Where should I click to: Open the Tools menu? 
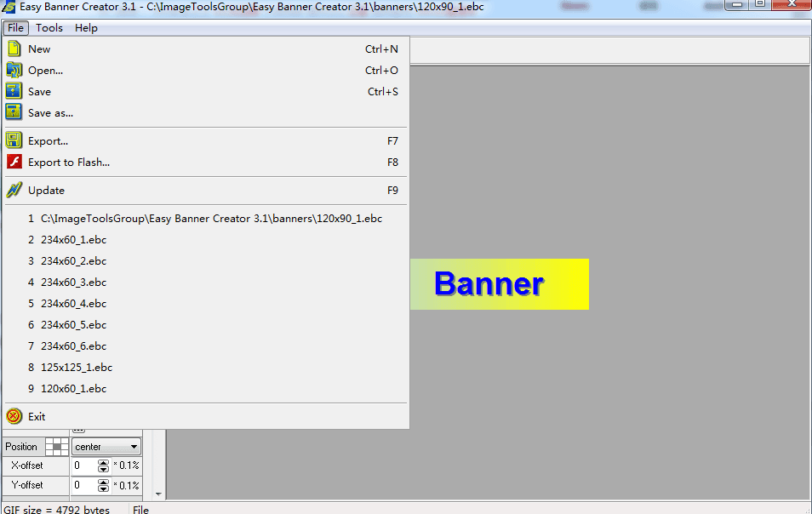(x=49, y=27)
